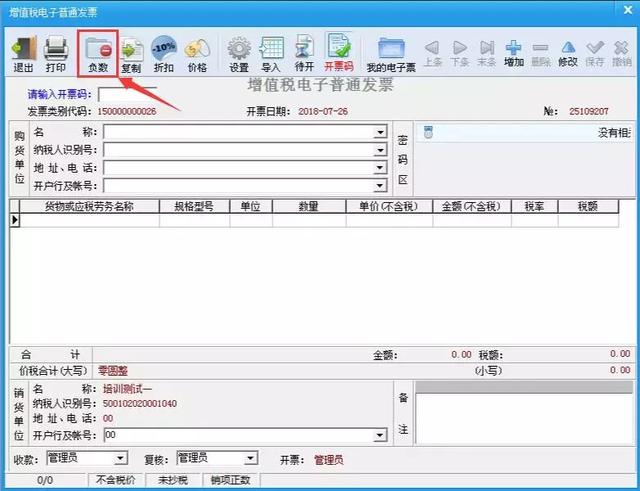
Task: Open the 复核 管理员 dropdown
Action: pos(250,459)
